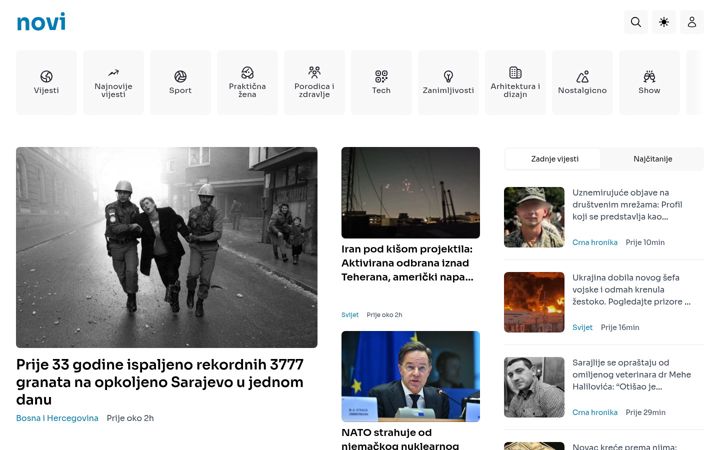Switch to Najčitanije tab
The height and width of the screenshot is (450, 720).
pos(652,159)
